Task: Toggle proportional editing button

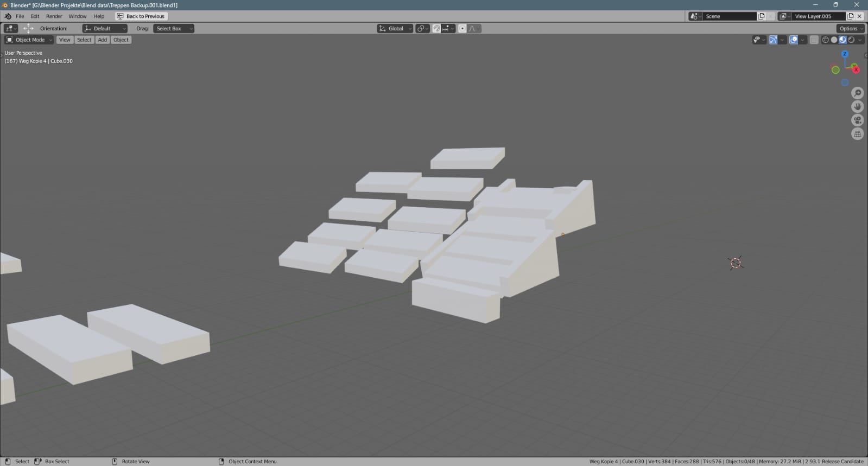Action: tap(462, 28)
